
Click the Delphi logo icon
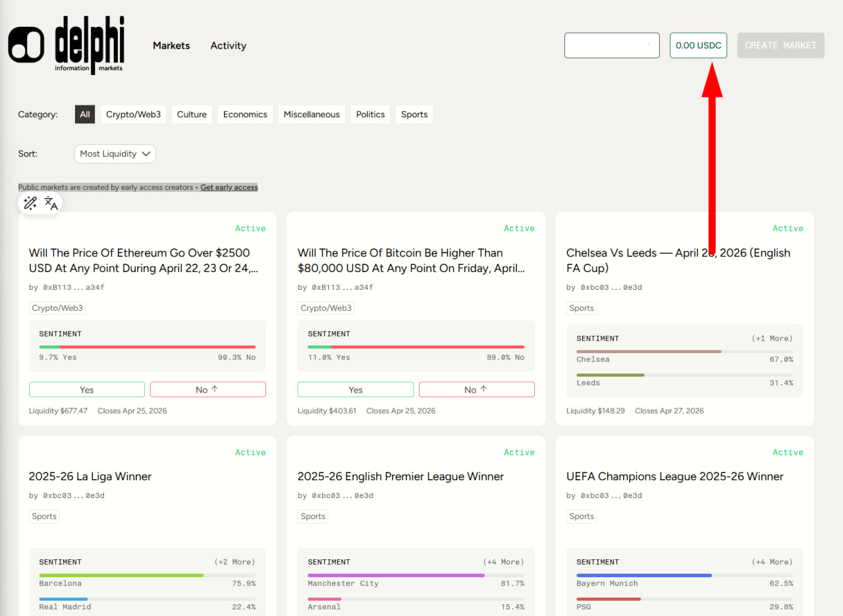(26, 45)
